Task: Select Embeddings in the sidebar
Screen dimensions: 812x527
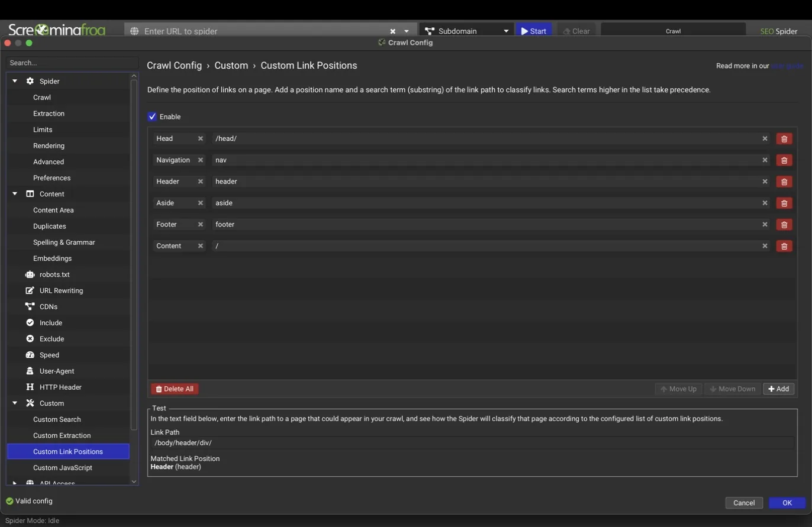Action: pyautogui.click(x=52, y=258)
